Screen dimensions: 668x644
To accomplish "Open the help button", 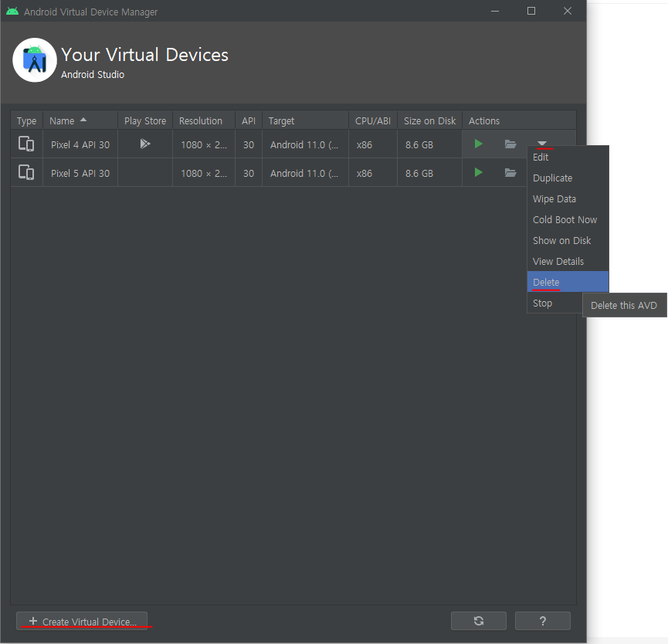I will coord(543,621).
